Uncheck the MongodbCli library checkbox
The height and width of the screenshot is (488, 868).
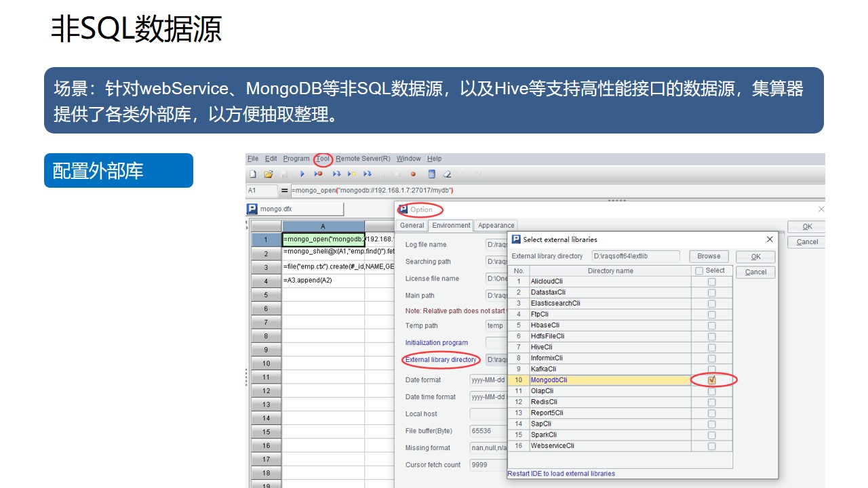(711, 380)
